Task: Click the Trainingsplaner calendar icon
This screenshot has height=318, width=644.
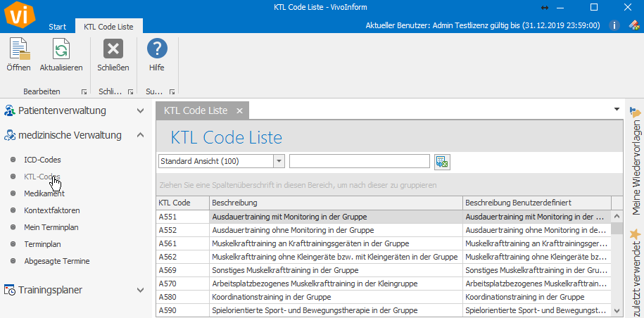Action: pos(10,290)
